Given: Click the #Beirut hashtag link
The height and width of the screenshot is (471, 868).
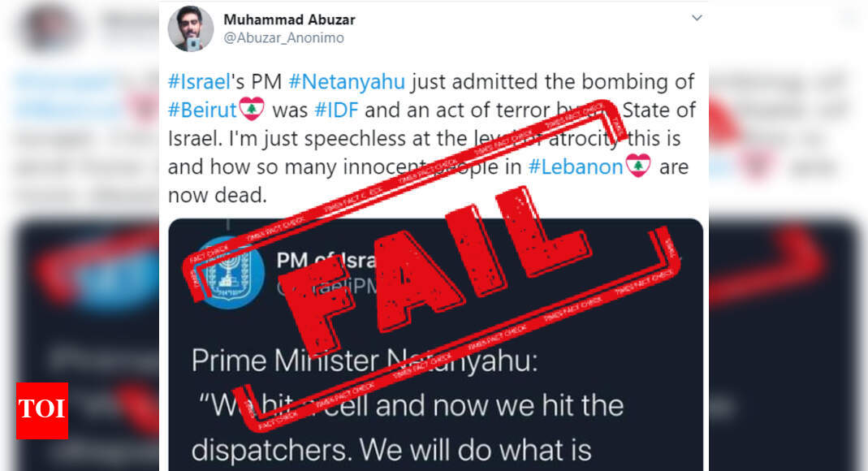Looking at the screenshot, I should pos(202,110).
